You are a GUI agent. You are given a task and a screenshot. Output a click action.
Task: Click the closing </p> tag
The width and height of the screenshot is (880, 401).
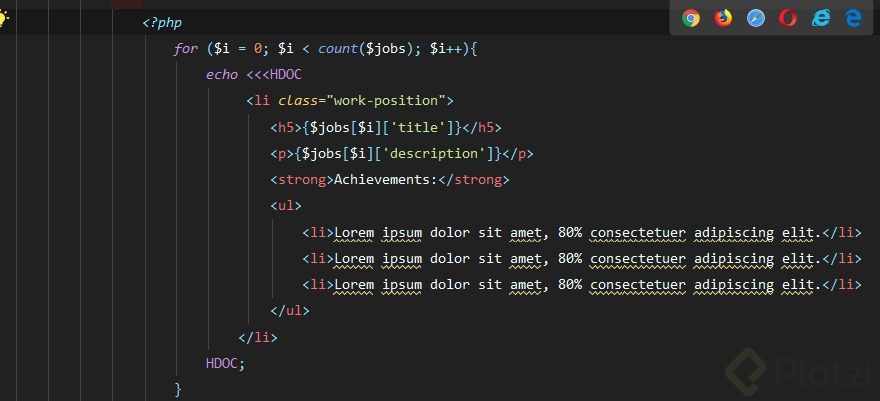[517, 154]
